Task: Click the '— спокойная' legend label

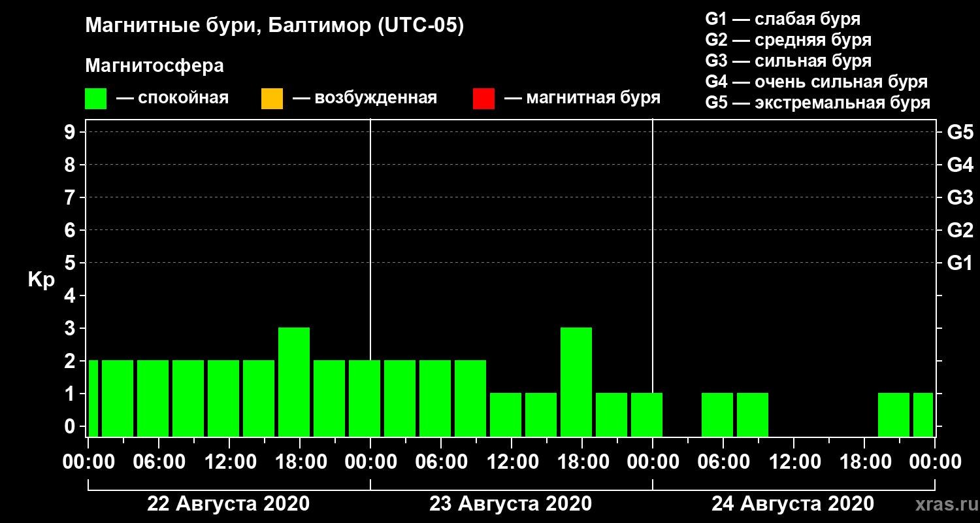Action: (x=172, y=99)
